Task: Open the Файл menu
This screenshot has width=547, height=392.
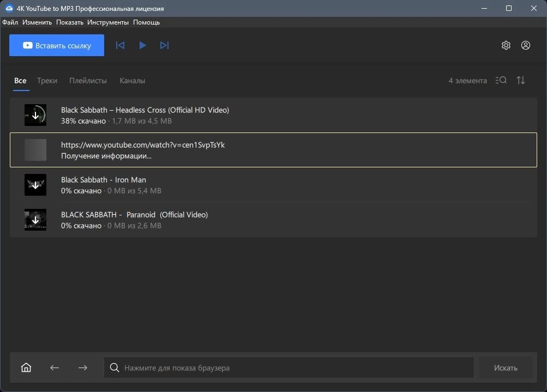Action: [x=10, y=22]
